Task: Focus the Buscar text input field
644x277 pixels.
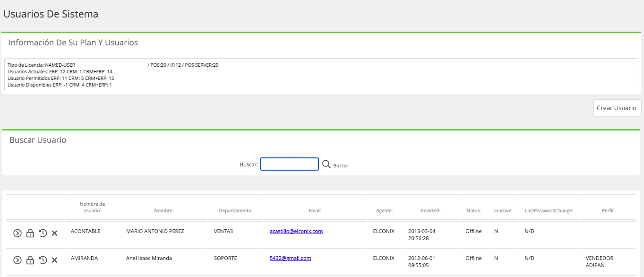Action: [289, 164]
